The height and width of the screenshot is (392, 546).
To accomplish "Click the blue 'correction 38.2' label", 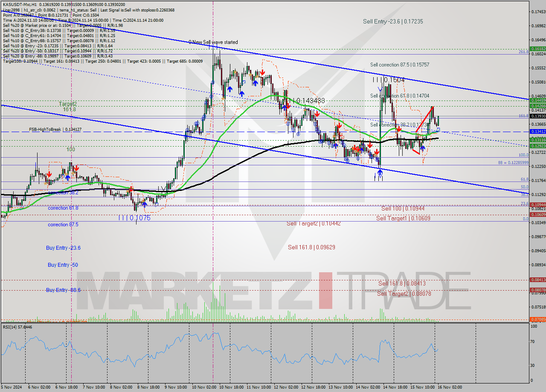I will [x=63, y=193].
